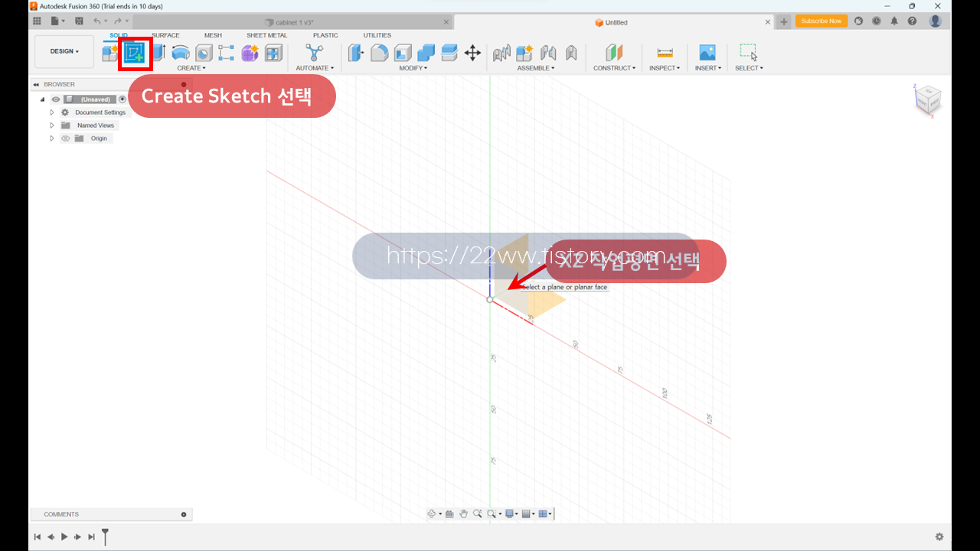
Task: Select the Shell tool
Action: (x=403, y=53)
